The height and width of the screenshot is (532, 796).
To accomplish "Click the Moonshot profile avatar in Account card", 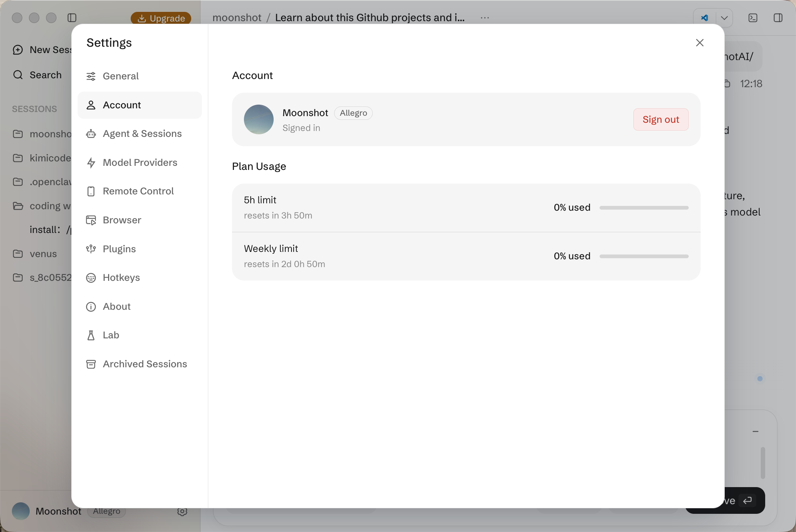I will point(259,119).
